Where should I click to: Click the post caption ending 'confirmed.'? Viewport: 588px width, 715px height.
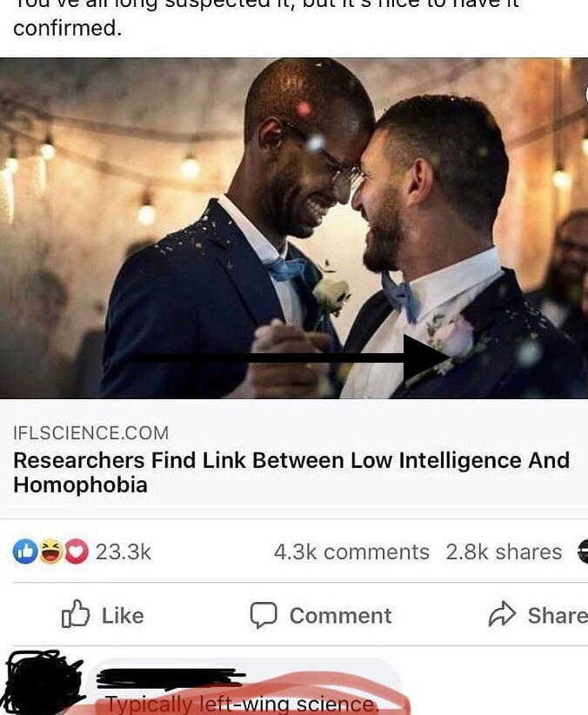point(68,29)
